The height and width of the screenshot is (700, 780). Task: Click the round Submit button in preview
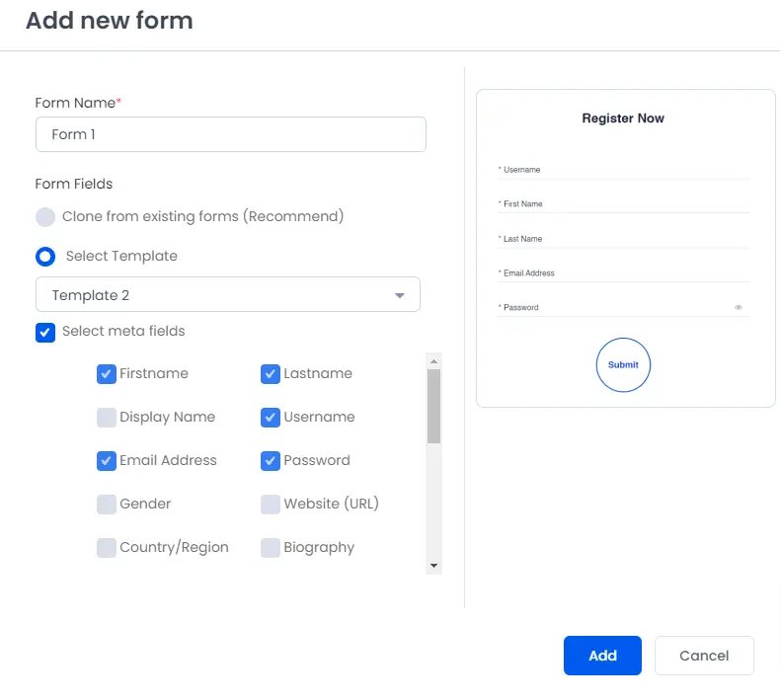click(x=623, y=364)
